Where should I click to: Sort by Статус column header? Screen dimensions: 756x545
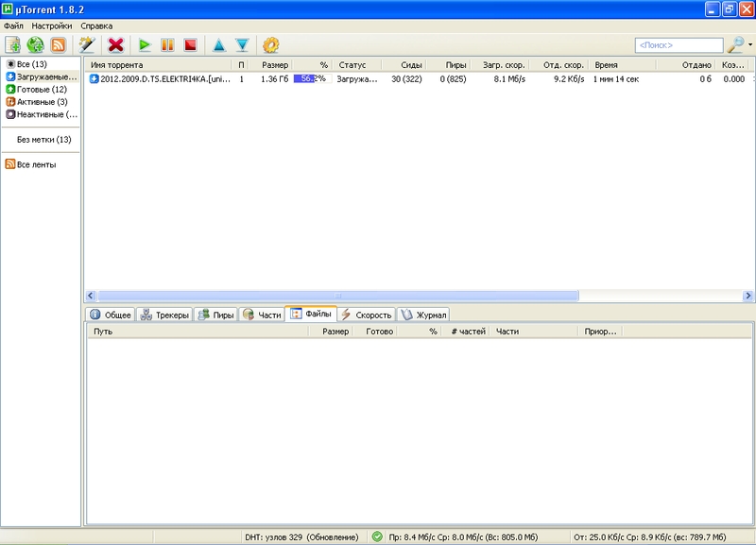click(x=357, y=64)
